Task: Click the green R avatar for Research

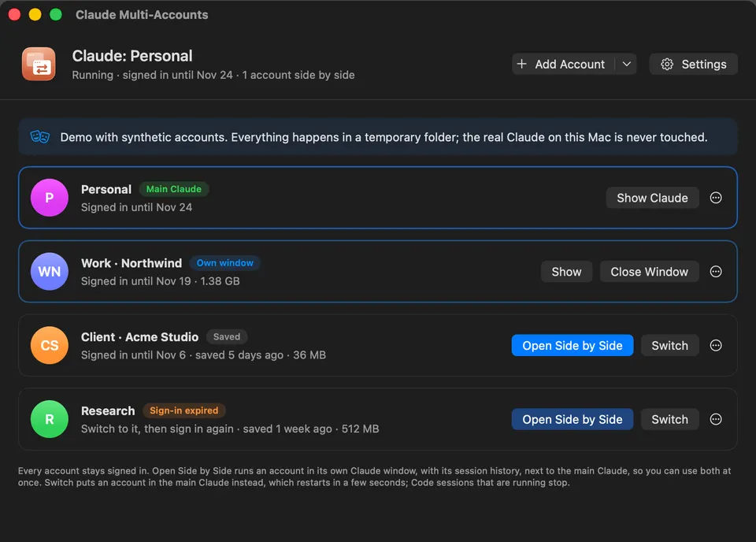Action: pyautogui.click(x=49, y=419)
